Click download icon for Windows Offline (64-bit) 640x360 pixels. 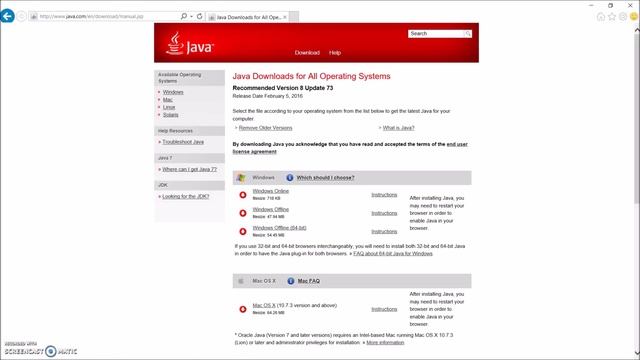click(243, 231)
